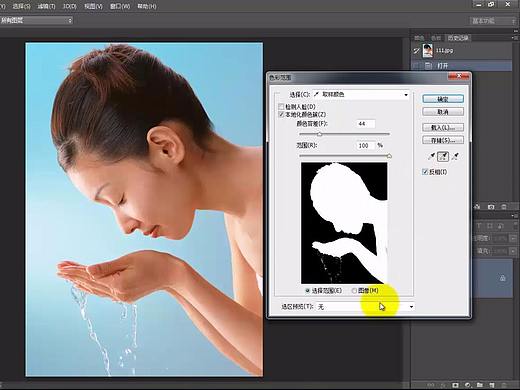The height and width of the screenshot is (390, 520).
Task: Open the layer fill dropdown arrow
Action: pyautogui.click(x=513, y=251)
